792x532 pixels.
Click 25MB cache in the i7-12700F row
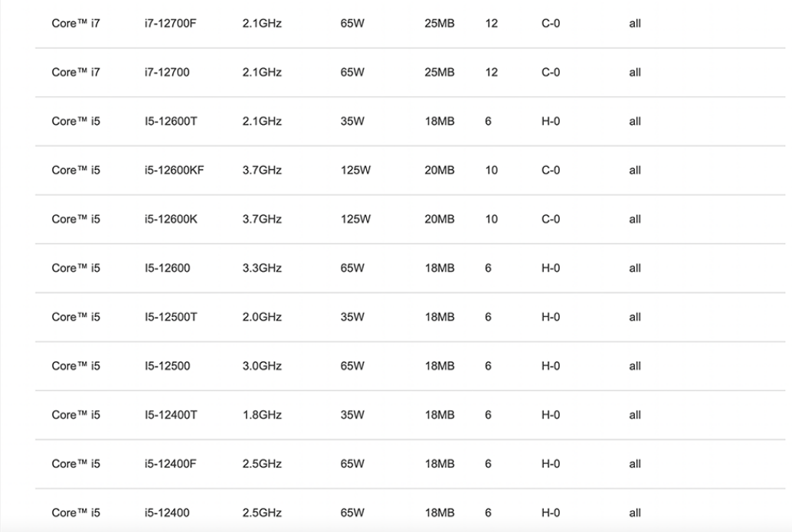pyautogui.click(x=439, y=24)
